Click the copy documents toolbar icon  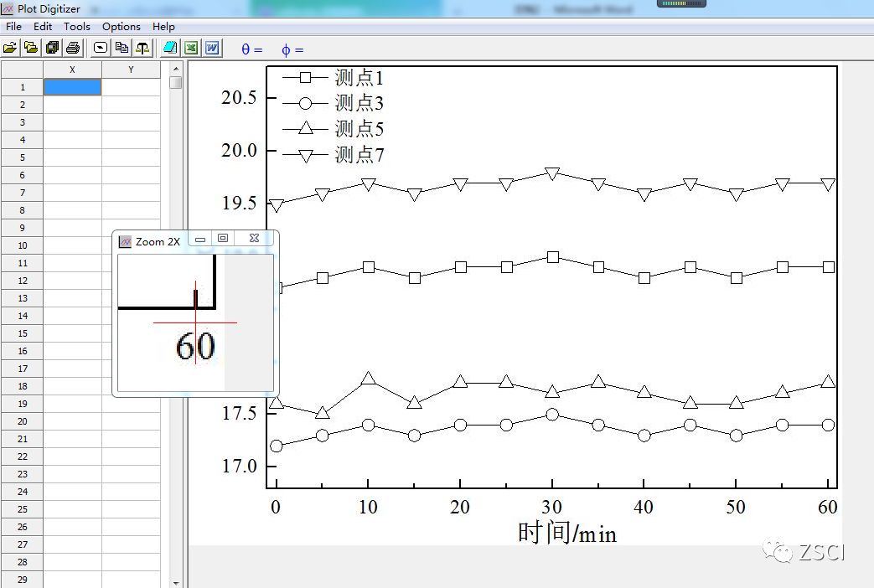[x=122, y=49]
